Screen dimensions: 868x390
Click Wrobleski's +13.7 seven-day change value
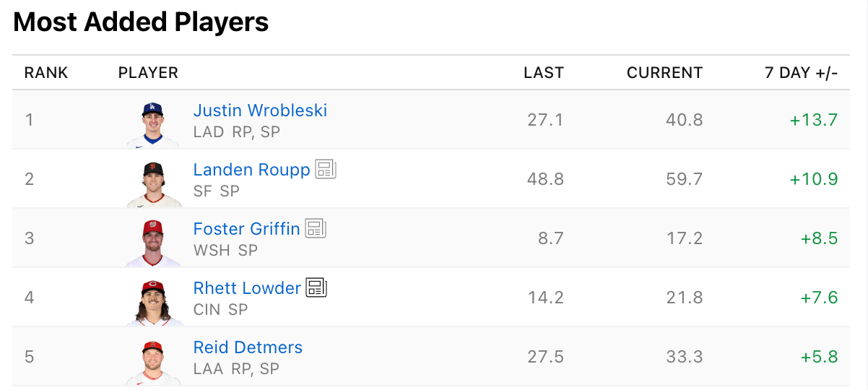click(x=814, y=120)
